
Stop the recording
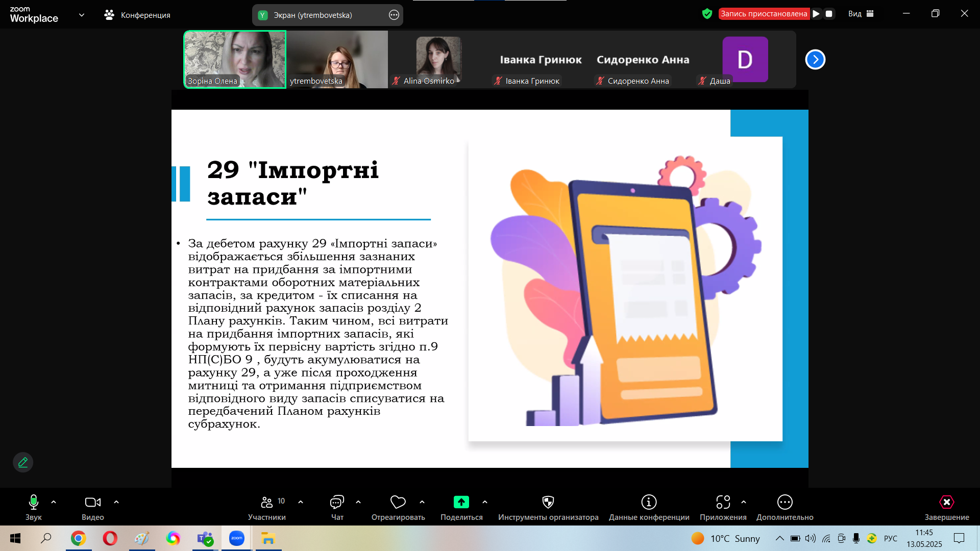[829, 14]
